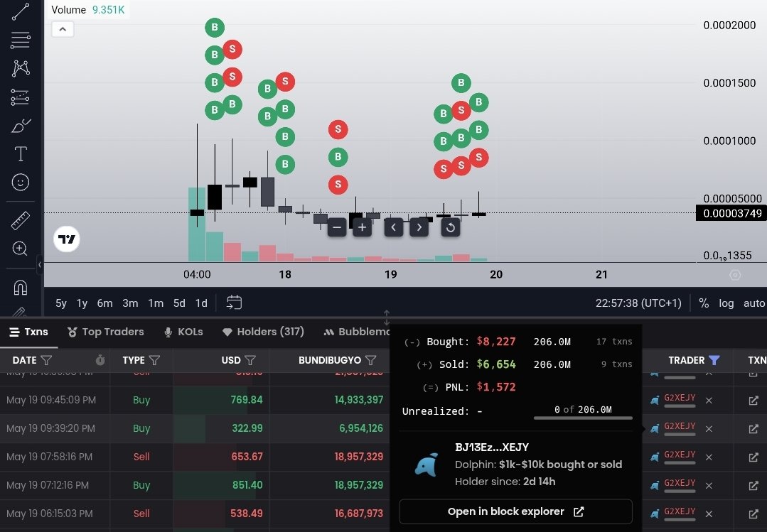
Task: Click the dolphin icon in the 09:45:09 PM row
Action: (x=655, y=401)
